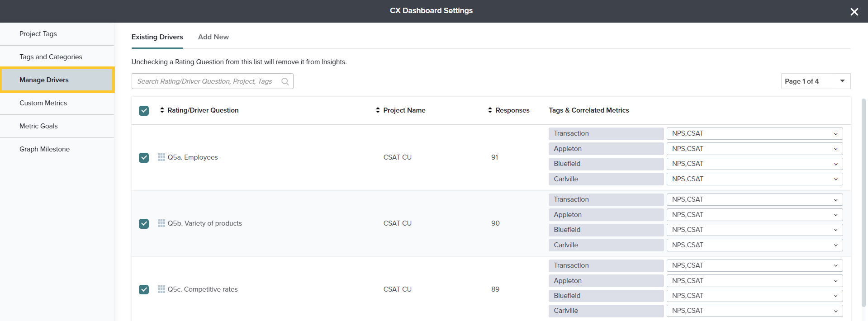Click the grid icon beside Q5a. Employees

(x=161, y=157)
